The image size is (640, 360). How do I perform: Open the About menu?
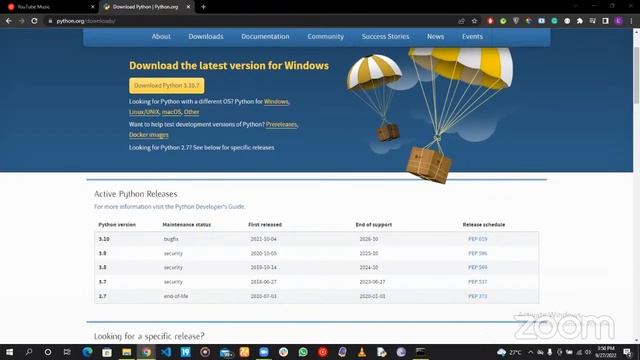pos(161,36)
